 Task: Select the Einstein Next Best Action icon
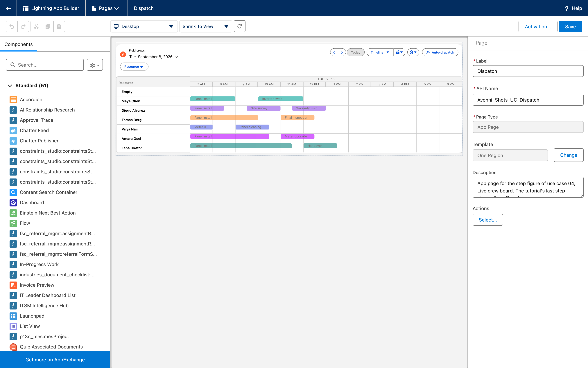point(13,213)
